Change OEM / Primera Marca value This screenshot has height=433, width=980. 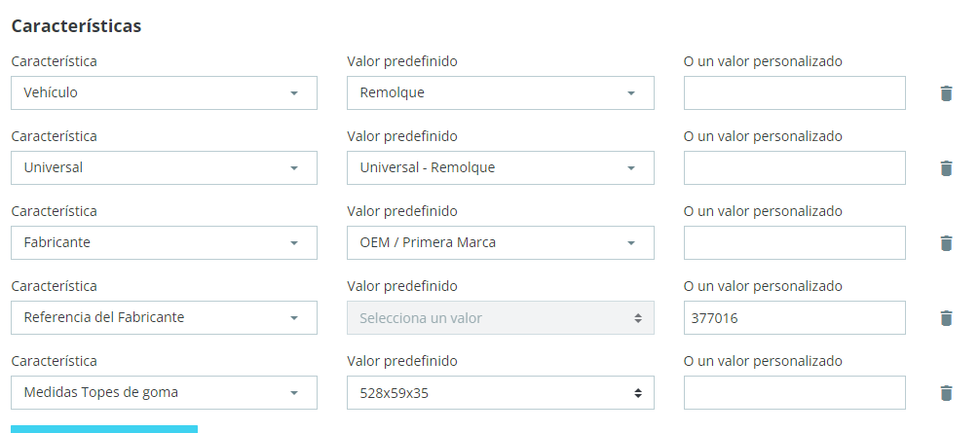[500, 243]
